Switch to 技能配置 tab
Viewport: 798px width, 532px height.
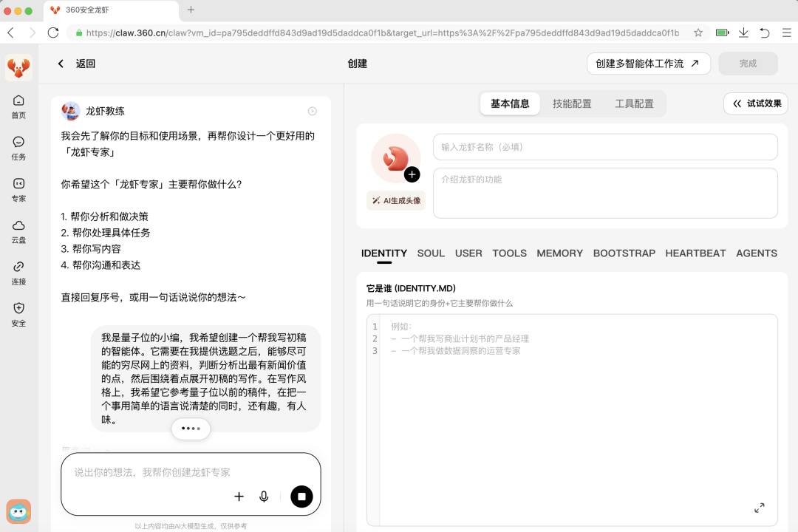point(572,104)
